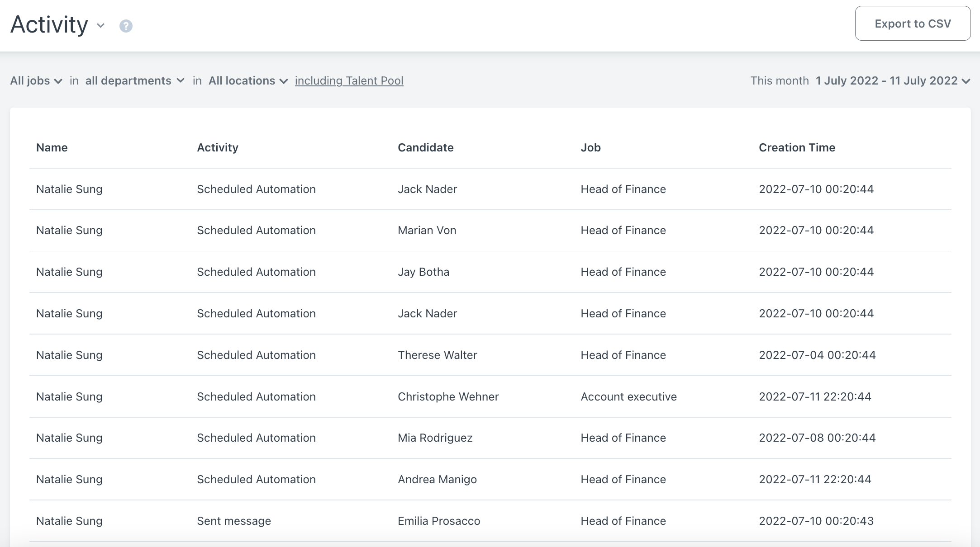Click the Creation Time column header

tap(797, 147)
